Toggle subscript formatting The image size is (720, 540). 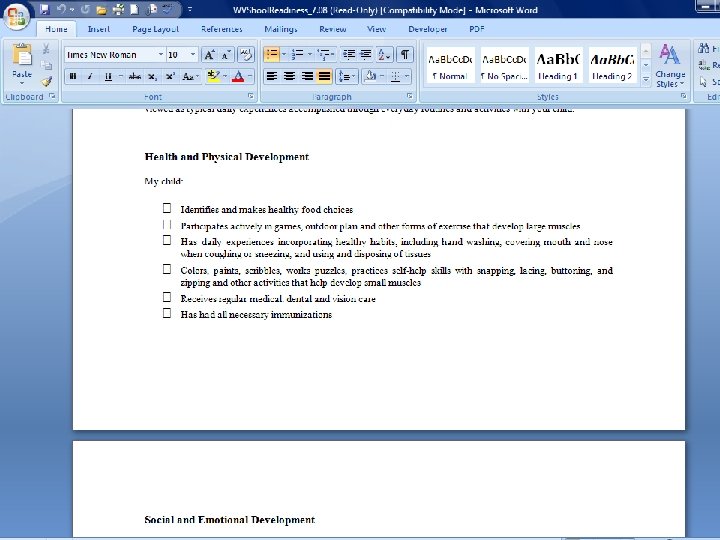click(152, 77)
